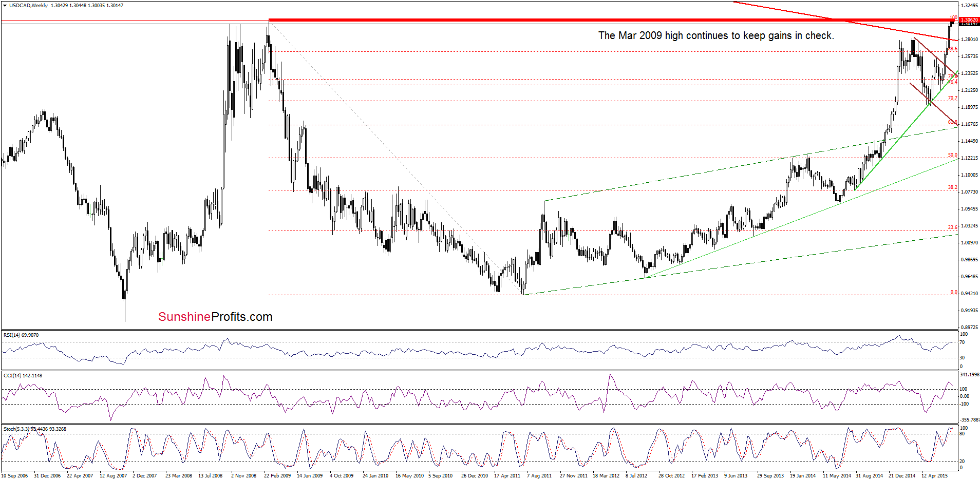Image resolution: width=980 pixels, height=480 pixels.
Task: Click the 24 Jan 2010 date label
Action: pyautogui.click(x=375, y=476)
